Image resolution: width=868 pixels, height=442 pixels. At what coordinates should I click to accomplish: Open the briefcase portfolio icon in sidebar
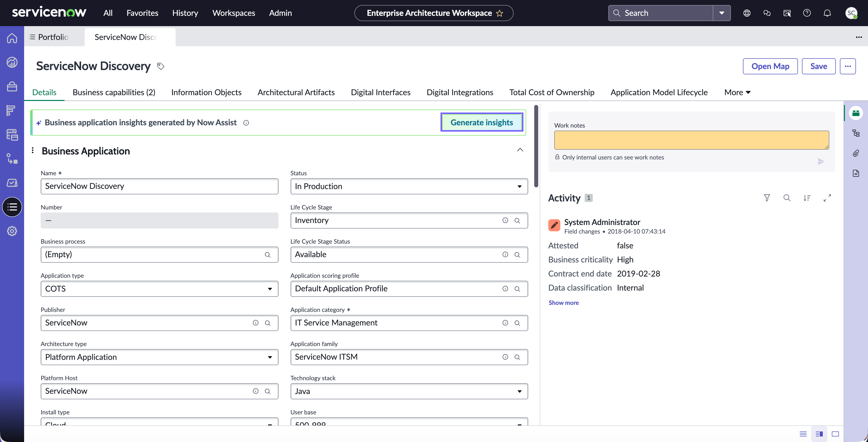[x=12, y=86]
